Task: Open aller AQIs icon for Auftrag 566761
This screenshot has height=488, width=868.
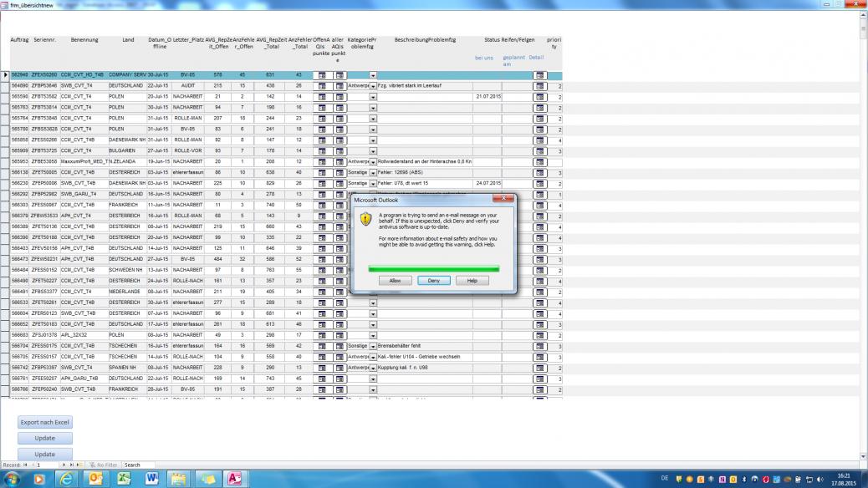Action: 340,379
